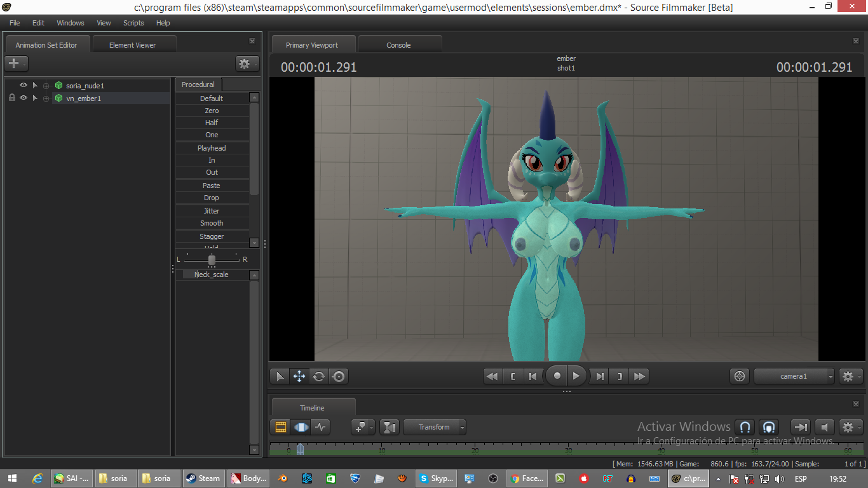The width and height of the screenshot is (868, 488).
Task: Toggle the second snapping magnet with frame
Action: point(769,427)
